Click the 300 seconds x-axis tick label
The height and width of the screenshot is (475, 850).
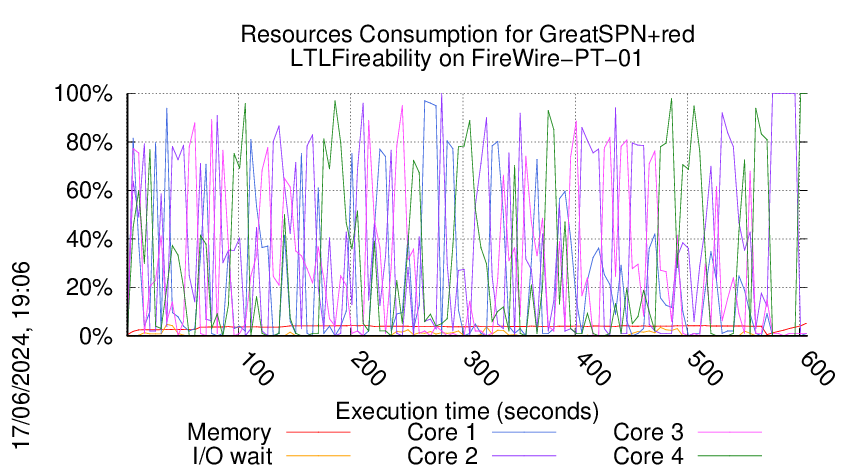coord(481,370)
